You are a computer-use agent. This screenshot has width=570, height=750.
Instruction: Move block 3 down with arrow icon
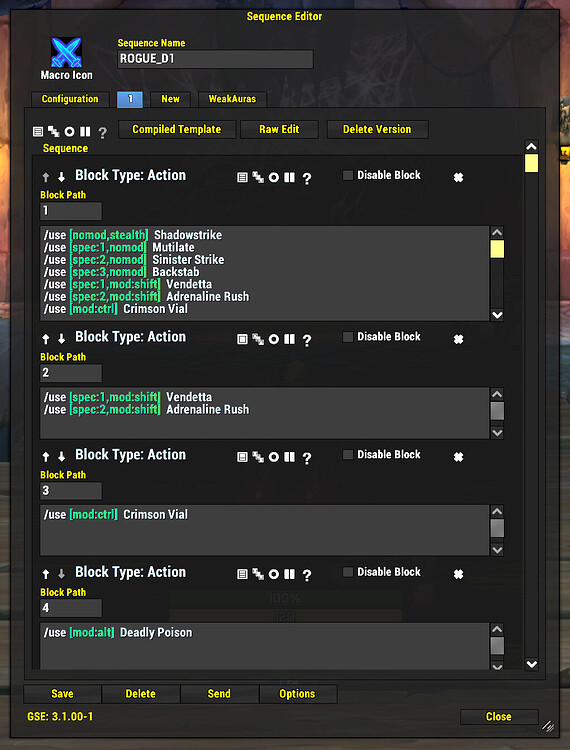pyautogui.click(x=61, y=457)
